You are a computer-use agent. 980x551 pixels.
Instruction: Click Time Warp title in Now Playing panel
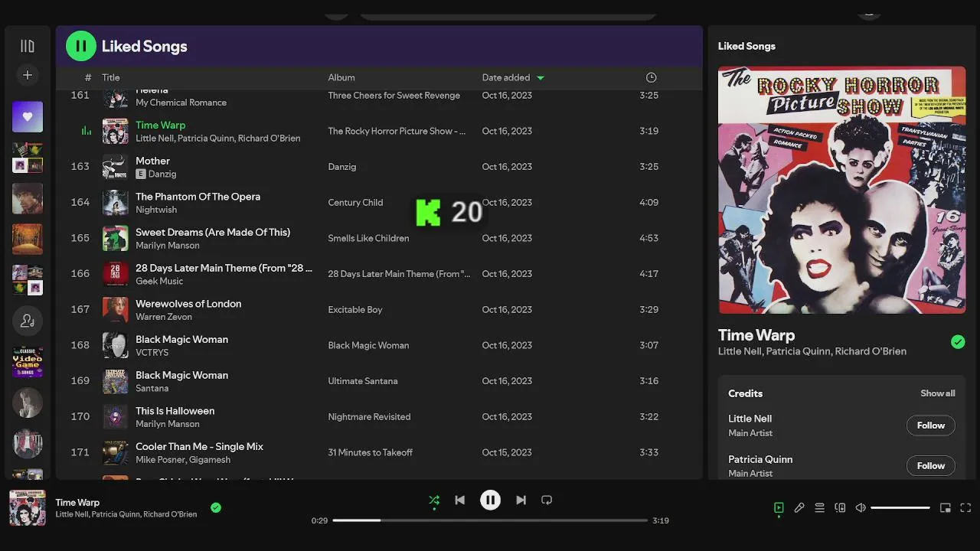pos(756,335)
